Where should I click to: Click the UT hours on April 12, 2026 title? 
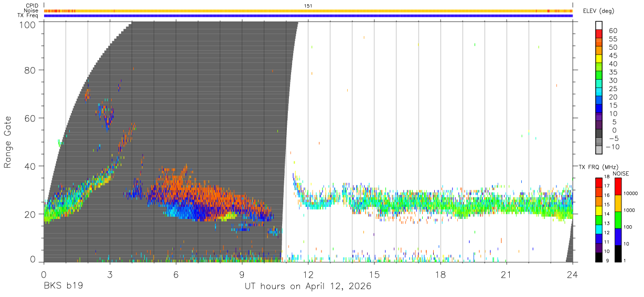[308, 287]
